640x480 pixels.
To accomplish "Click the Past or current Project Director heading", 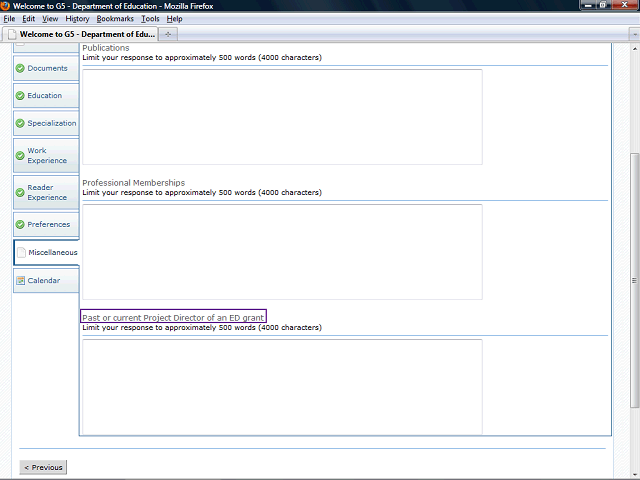I will click(173, 318).
